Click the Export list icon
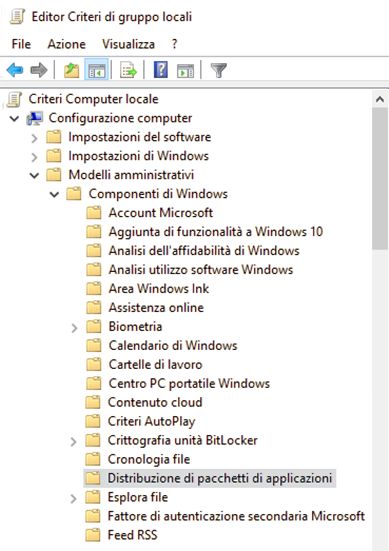 128,70
